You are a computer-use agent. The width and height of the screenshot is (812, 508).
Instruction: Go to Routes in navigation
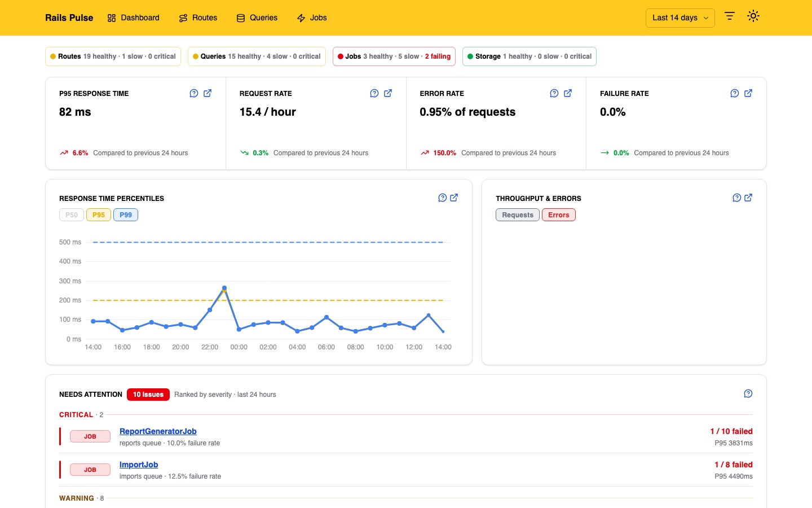coord(198,18)
